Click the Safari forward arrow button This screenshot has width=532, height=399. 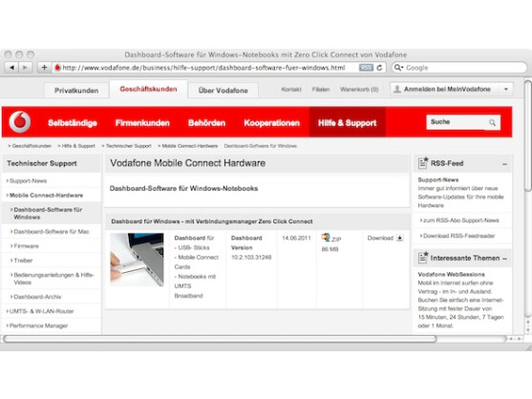[25, 68]
